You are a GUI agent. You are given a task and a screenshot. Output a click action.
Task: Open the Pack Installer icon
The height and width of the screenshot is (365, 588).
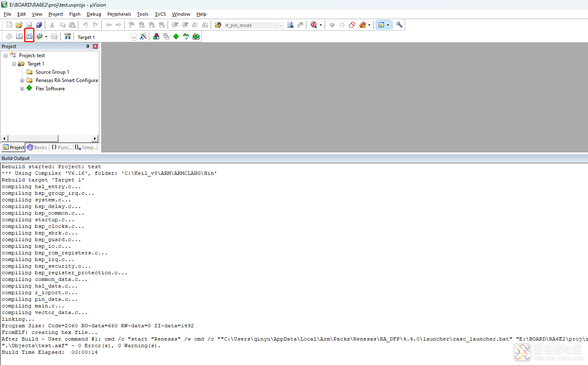tap(196, 36)
